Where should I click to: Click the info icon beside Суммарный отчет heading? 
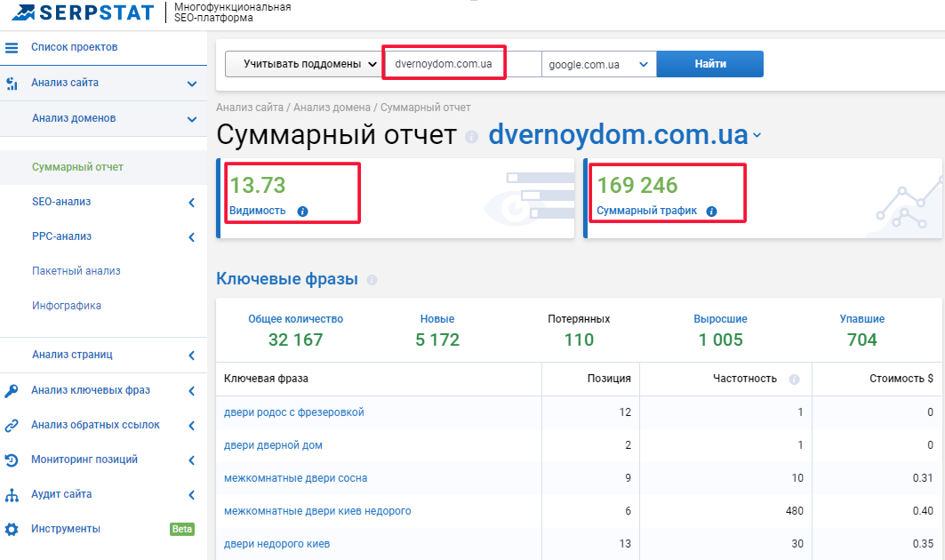point(471,137)
